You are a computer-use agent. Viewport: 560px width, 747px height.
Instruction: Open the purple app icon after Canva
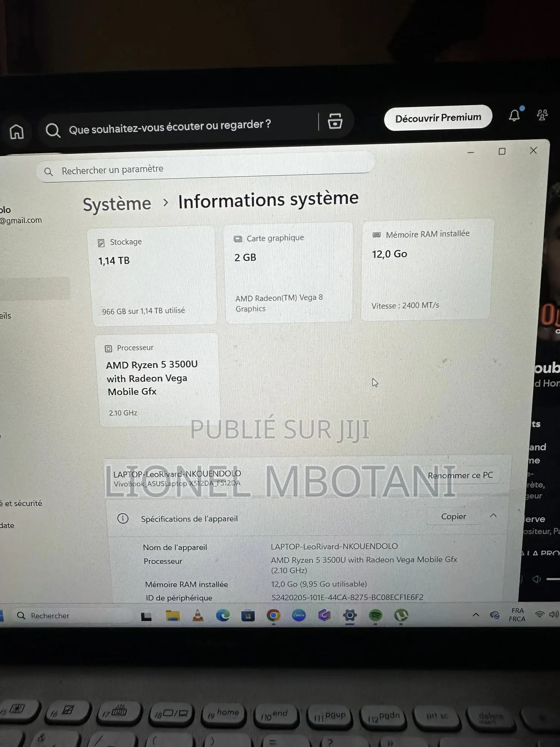pos(324,615)
